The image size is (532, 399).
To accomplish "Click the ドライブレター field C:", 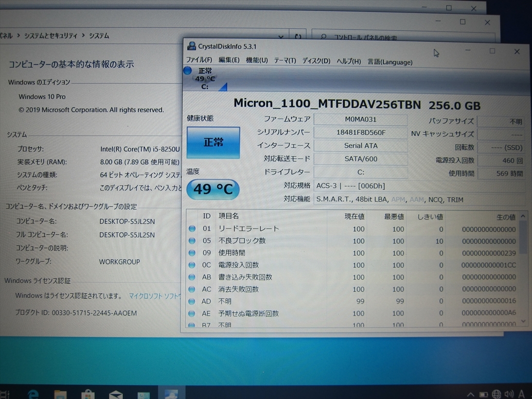I will click(361, 172).
